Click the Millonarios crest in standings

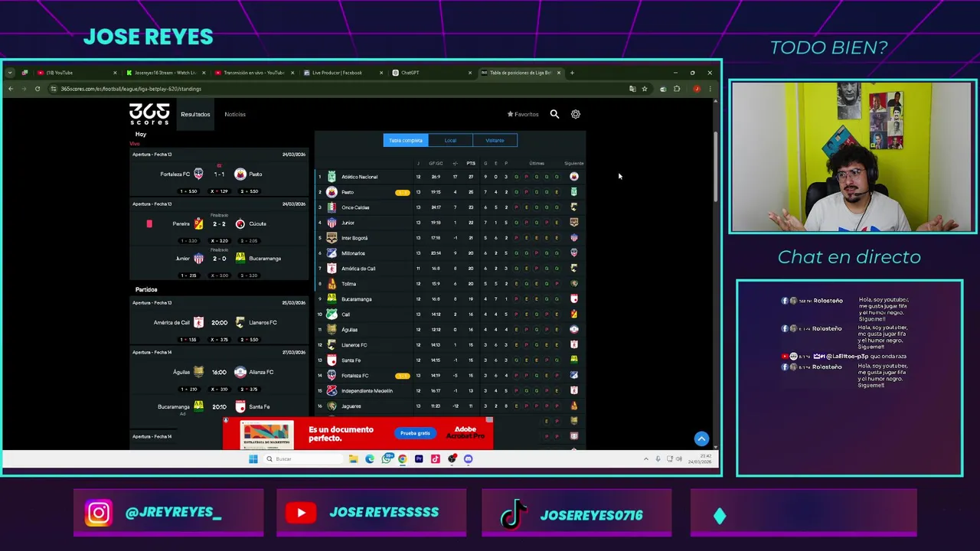pos(332,253)
